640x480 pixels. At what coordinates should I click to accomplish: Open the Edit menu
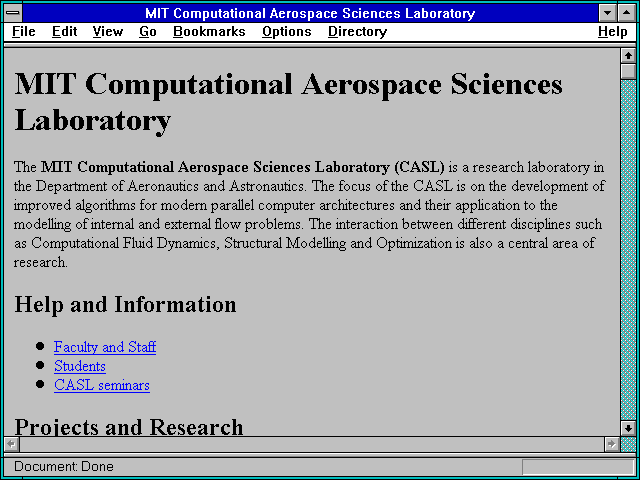tap(64, 32)
